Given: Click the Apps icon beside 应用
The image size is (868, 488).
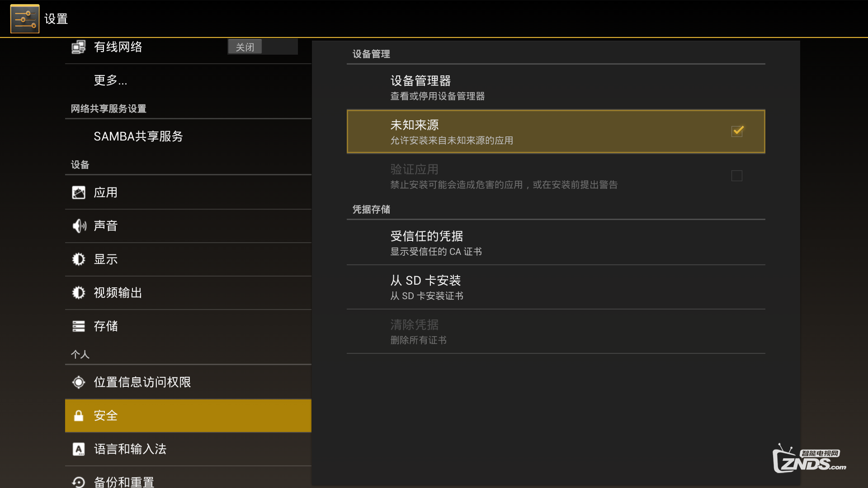Looking at the screenshot, I should click(79, 192).
